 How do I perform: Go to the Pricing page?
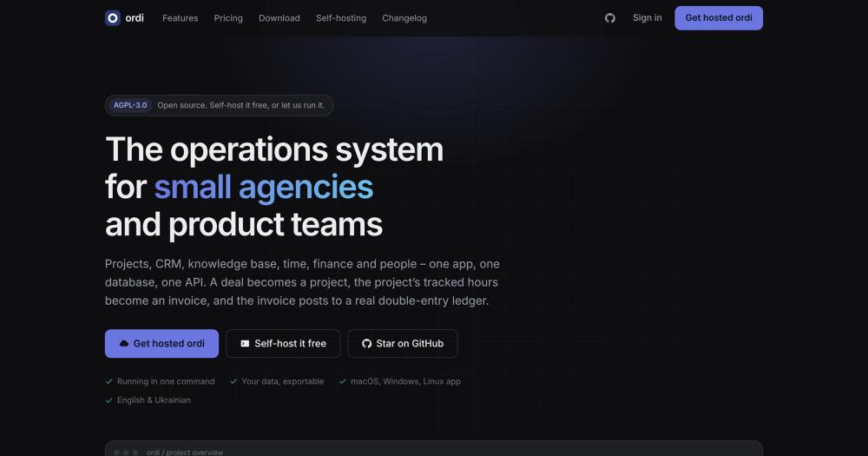pyautogui.click(x=228, y=18)
